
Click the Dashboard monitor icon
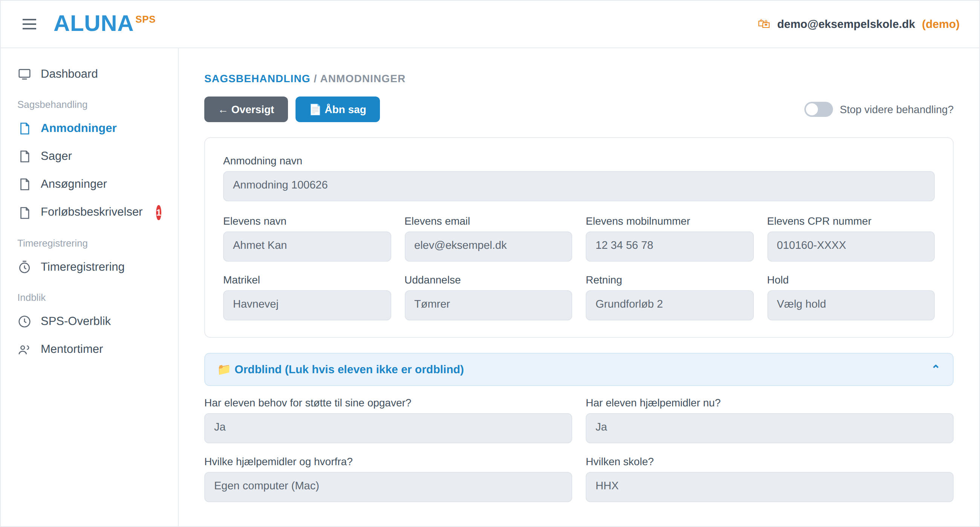click(x=25, y=74)
